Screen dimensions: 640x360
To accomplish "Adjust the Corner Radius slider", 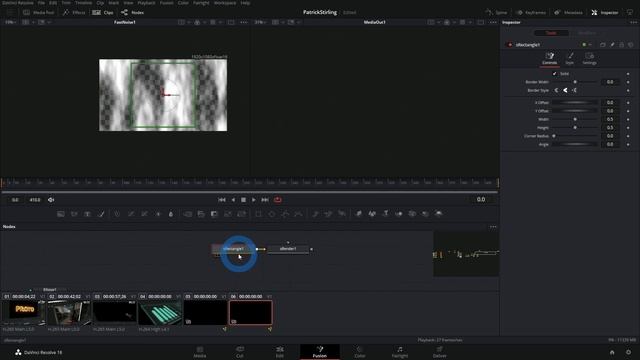I will click(575, 136).
